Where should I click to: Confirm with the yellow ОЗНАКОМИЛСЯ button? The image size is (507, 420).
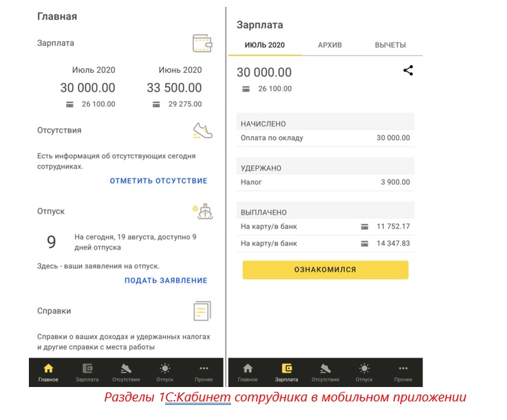325,269
